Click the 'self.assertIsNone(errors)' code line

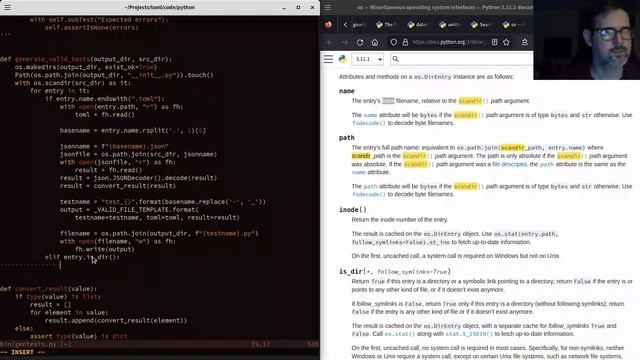coord(92,28)
